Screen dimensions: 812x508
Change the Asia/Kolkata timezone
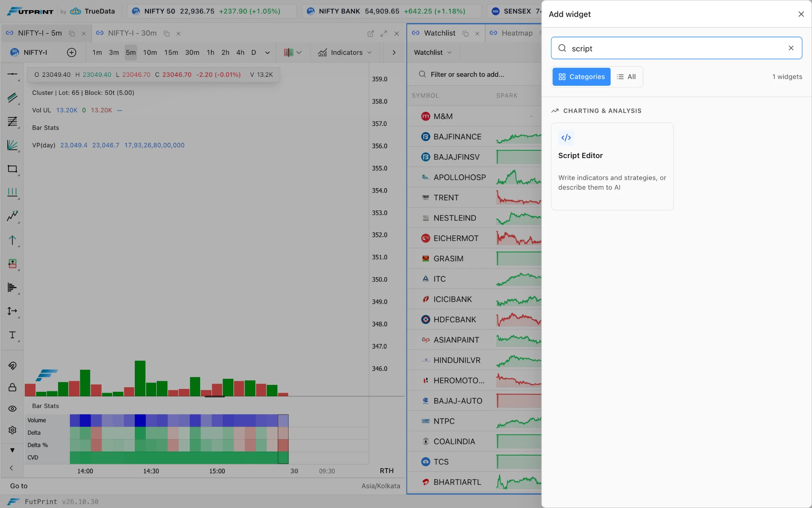click(x=381, y=486)
